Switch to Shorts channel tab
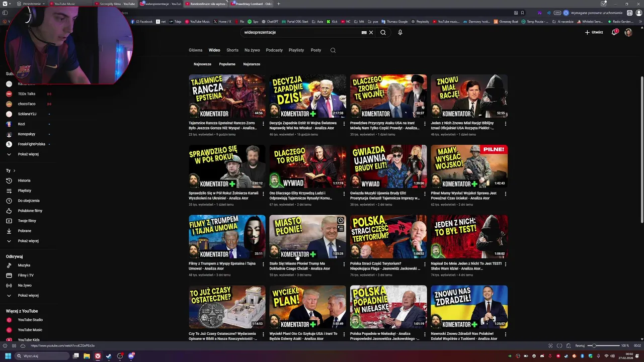 [x=232, y=50]
